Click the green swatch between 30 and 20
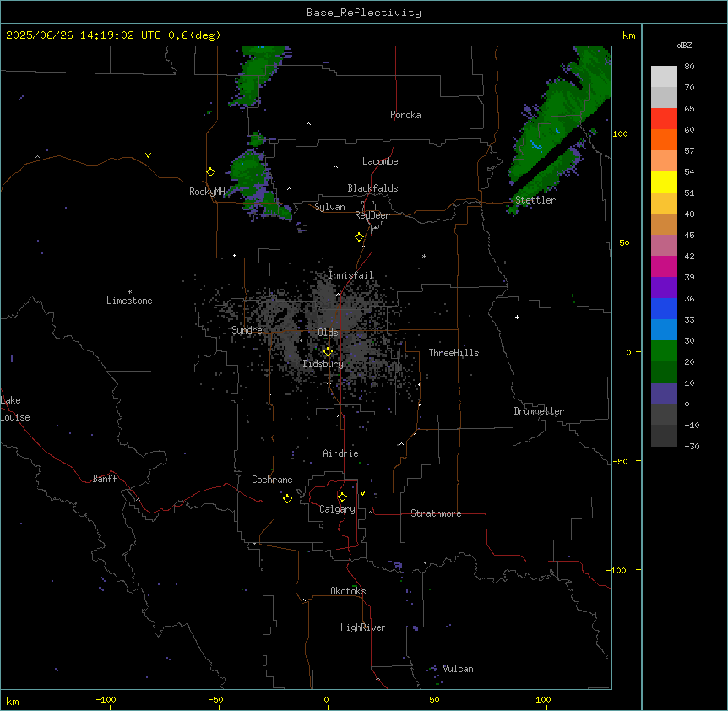Viewport: 728px width, 711px height. 664,351
